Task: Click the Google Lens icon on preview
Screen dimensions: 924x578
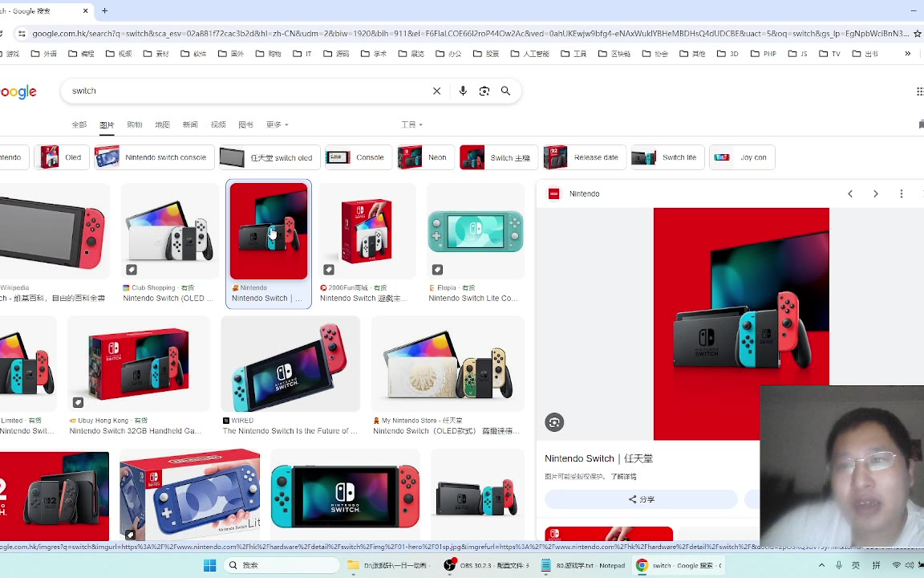Action: point(554,422)
